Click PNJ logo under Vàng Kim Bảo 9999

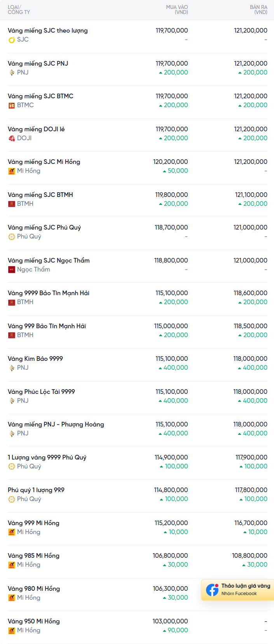click(x=12, y=368)
